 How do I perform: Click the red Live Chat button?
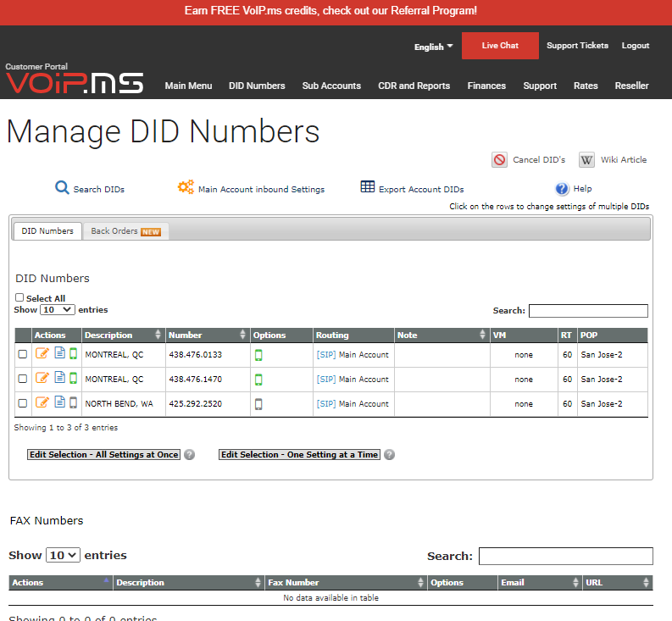[500, 46]
